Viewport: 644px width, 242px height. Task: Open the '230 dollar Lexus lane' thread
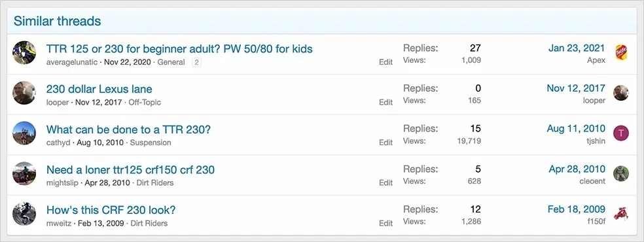coord(99,89)
